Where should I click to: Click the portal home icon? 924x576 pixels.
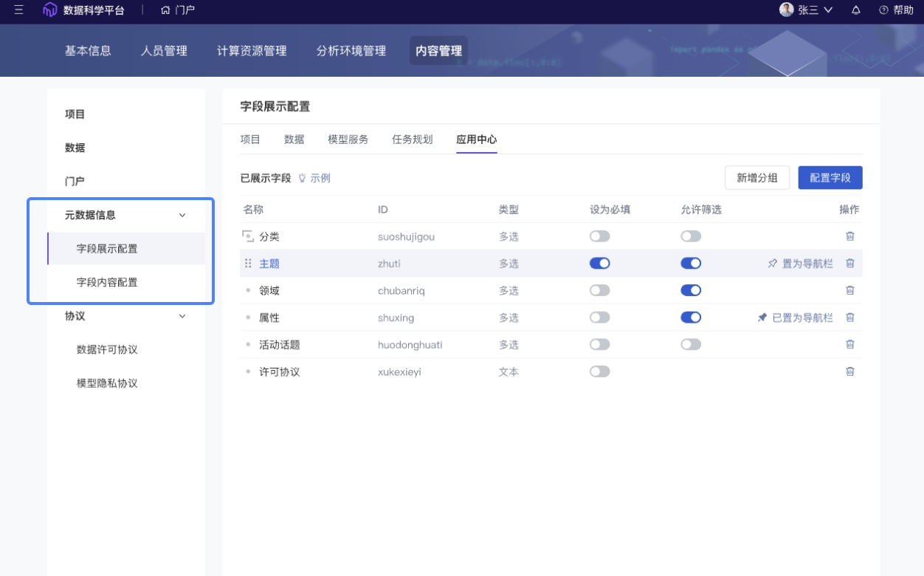(165, 10)
